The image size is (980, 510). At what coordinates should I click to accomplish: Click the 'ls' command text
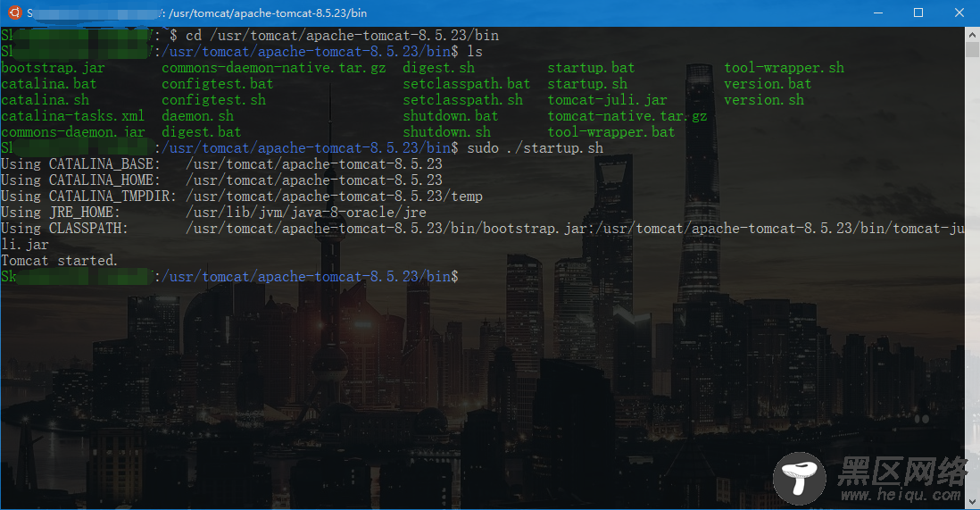point(475,51)
